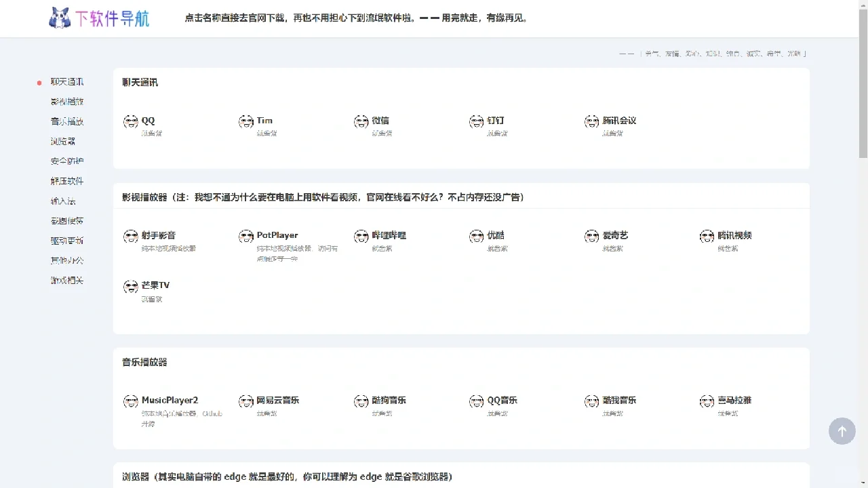Click the QQ app icon
The height and width of the screenshot is (488, 868).
click(x=131, y=121)
